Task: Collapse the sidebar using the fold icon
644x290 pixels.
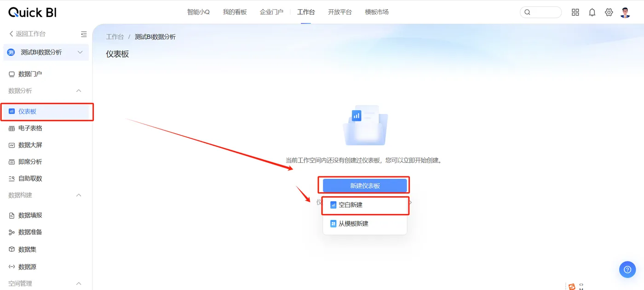Action: pyautogui.click(x=84, y=34)
